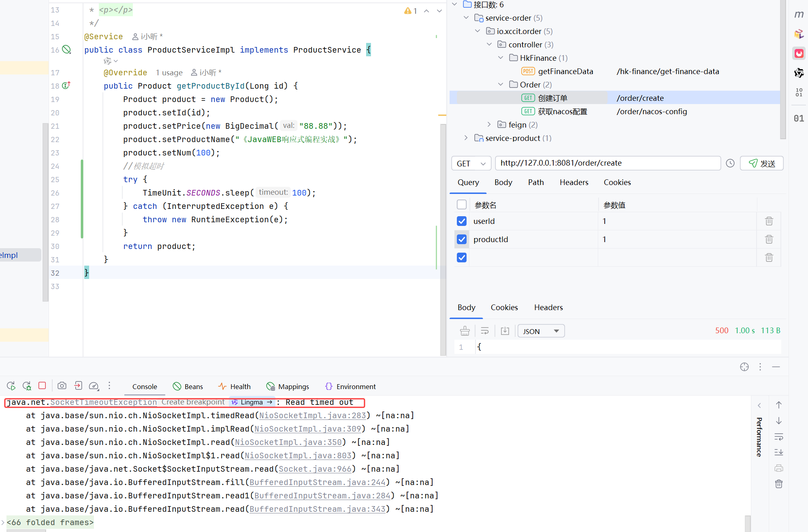Click the request URL input field
Viewport: 808px width, 532px height.
tap(608, 163)
